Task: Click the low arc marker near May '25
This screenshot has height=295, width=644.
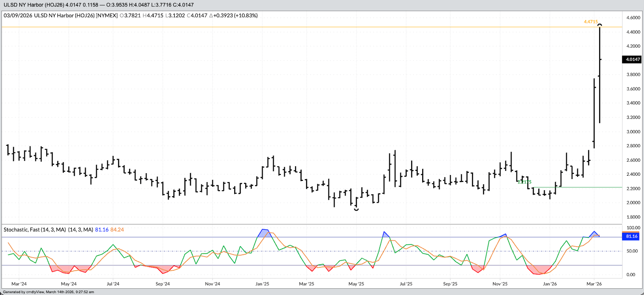Action: point(356,210)
